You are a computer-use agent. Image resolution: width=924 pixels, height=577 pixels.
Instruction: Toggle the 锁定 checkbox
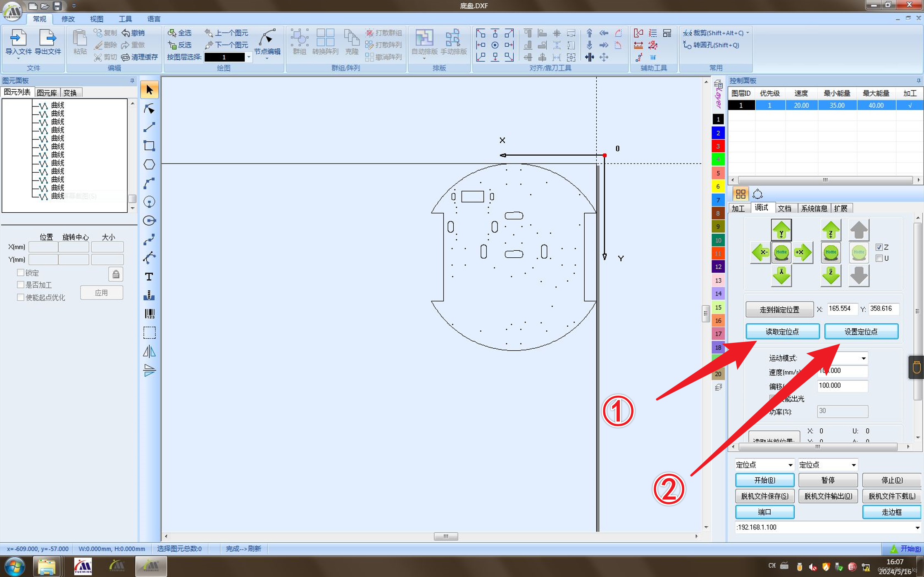[x=20, y=273]
